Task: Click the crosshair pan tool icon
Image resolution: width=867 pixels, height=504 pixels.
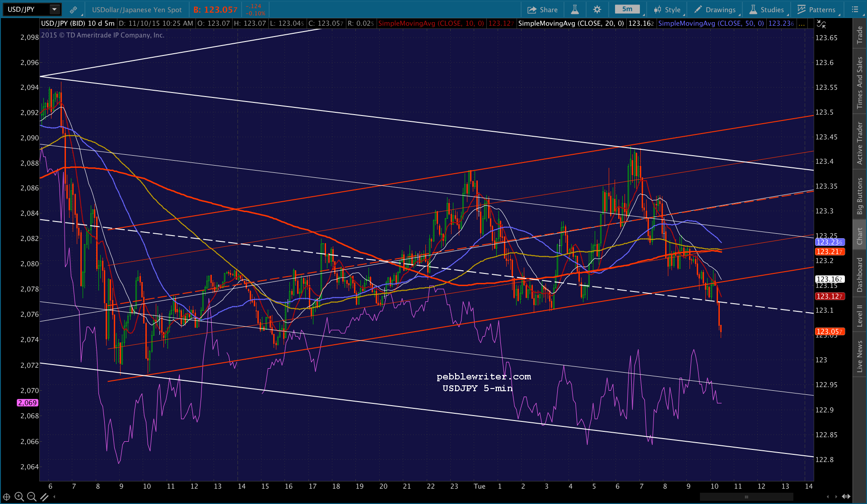Action: 7,497
